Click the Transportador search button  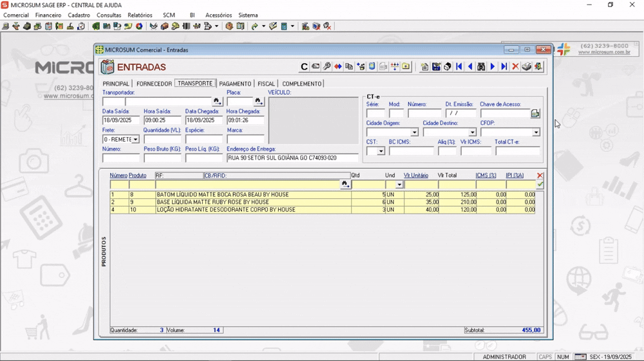217,101
